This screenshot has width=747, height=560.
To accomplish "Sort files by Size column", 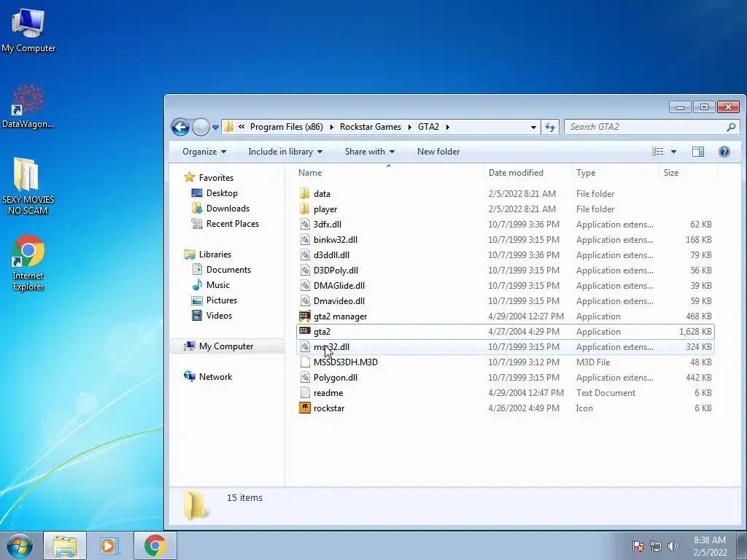I will point(688,173).
